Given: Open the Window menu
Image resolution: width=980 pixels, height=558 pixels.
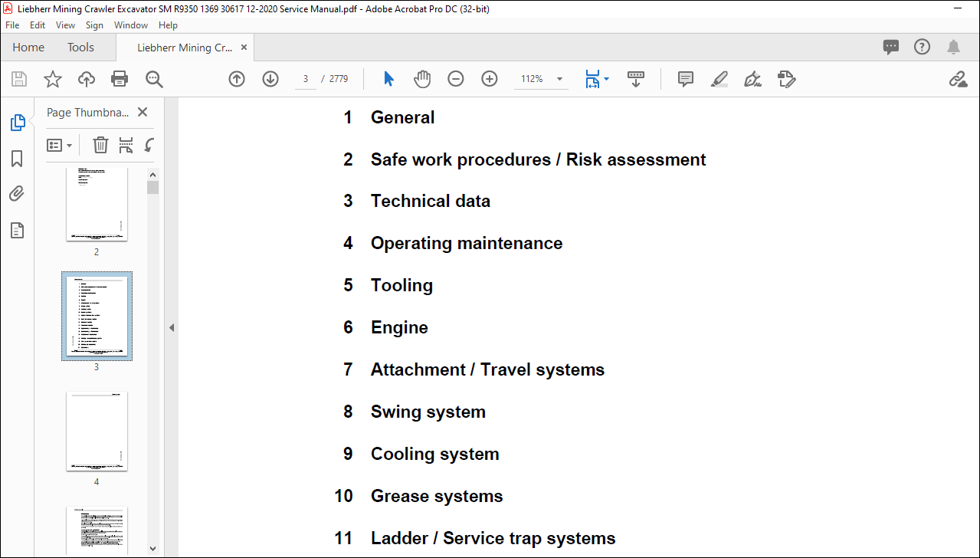Looking at the screenshot, I should coord(131,25).
